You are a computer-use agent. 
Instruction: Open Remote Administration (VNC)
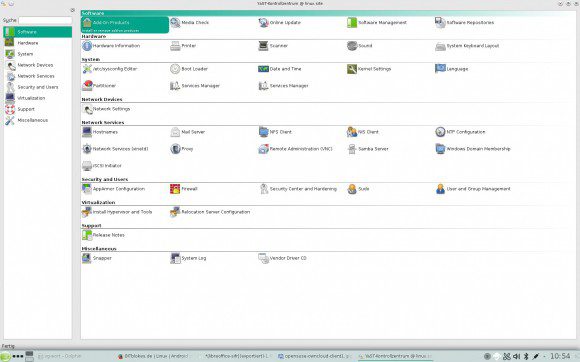click(x=295, y=149)
